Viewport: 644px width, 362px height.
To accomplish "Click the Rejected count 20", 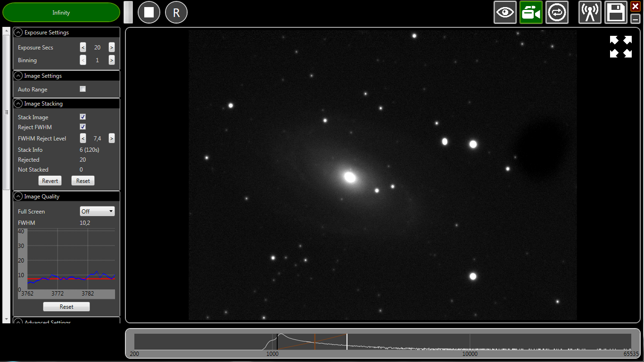I will [83, 160].
